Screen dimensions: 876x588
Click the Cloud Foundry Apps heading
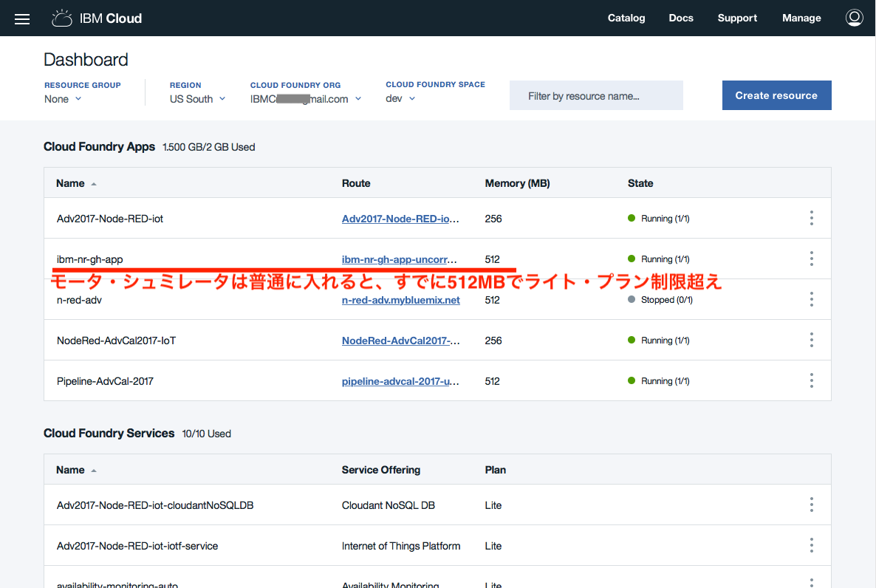coord(100,146)
